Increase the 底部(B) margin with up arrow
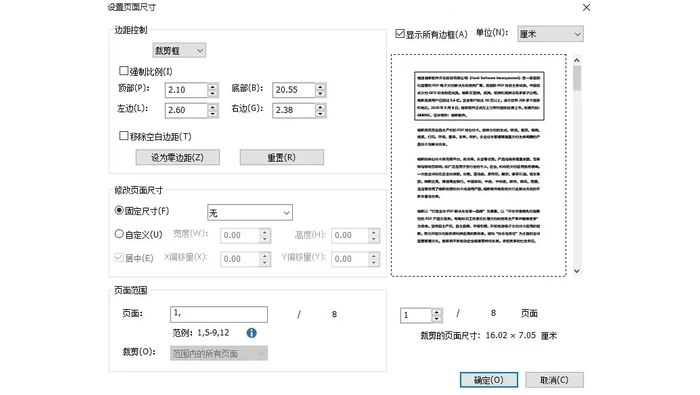 pos(321,87)
